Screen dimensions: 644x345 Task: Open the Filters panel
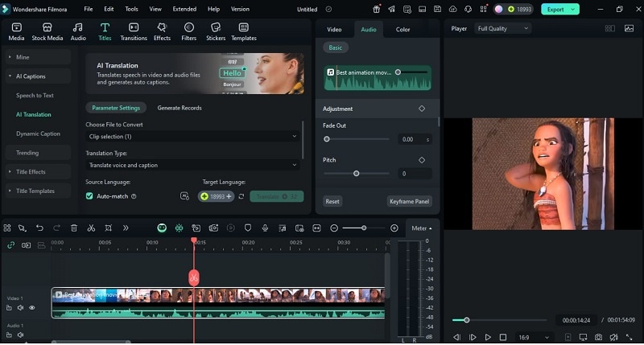189,31
